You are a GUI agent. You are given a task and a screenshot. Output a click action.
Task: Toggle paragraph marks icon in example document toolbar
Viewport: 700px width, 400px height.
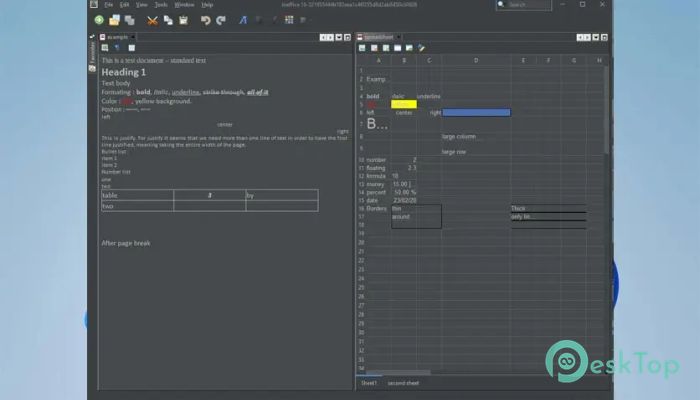117,48
